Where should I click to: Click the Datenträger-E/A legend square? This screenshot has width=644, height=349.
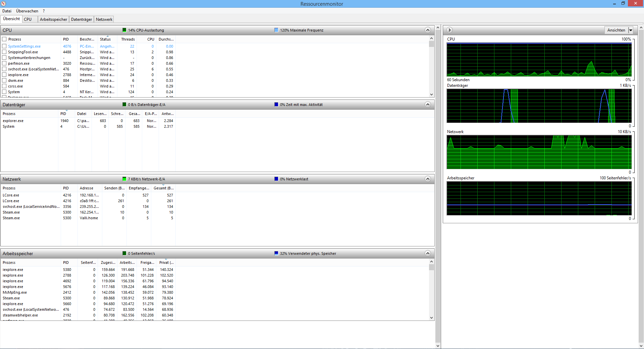(x=124, y=104)
